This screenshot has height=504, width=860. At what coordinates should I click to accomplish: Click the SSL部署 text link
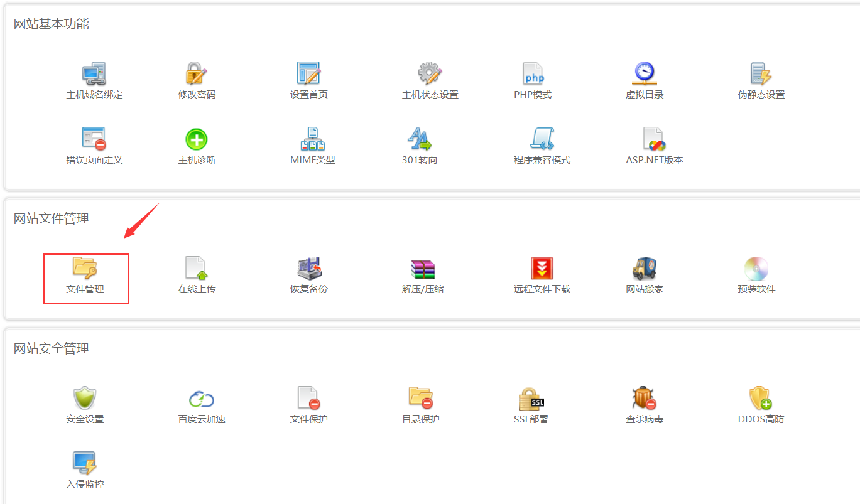(531, 419)
